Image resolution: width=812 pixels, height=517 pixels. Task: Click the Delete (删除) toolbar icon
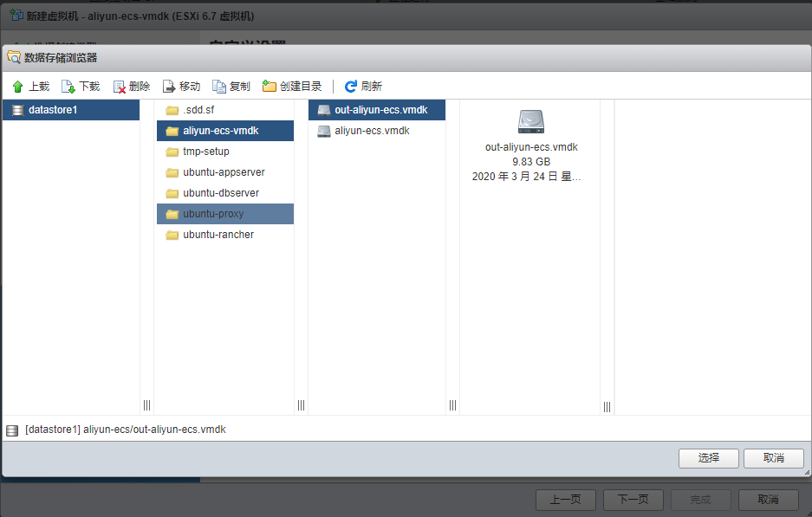(x=120, y=87)
